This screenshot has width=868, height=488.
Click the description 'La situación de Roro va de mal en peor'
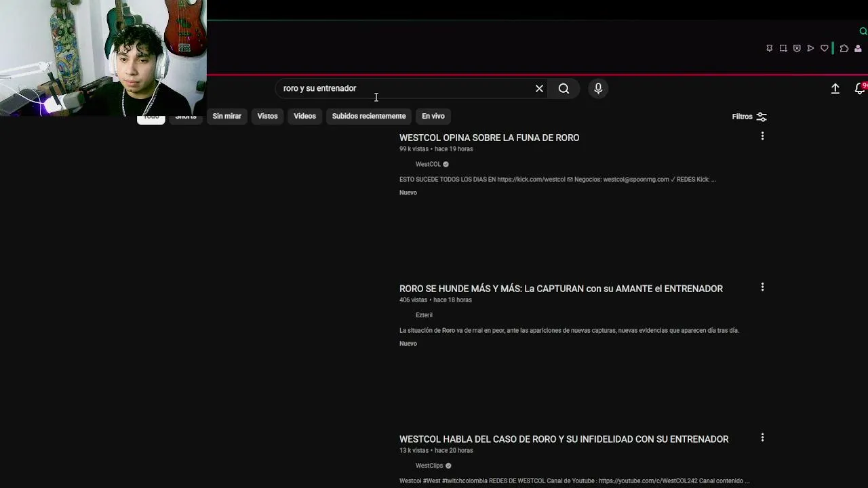pos(569,331)
